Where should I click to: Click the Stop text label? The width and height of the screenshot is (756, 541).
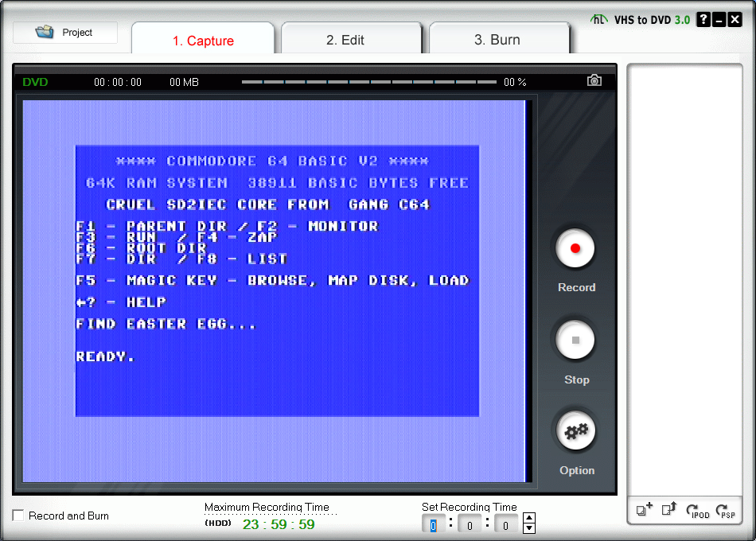pos(577,379)
